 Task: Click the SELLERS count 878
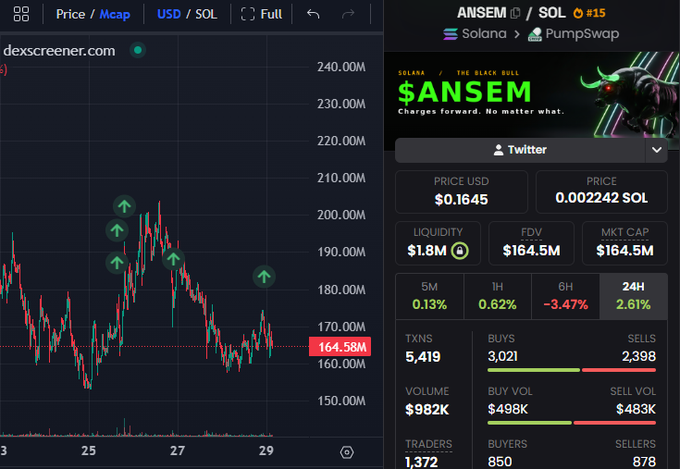click(x=644, y=462)
